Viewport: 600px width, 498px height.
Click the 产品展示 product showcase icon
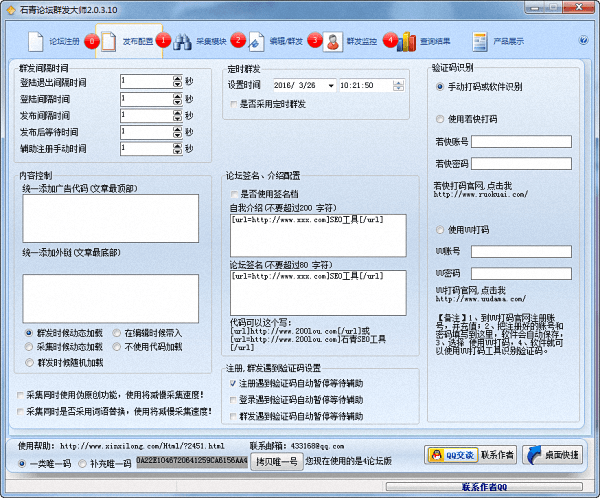pos(478,42)
